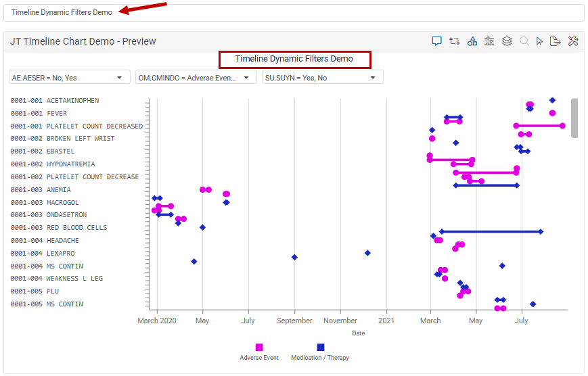Open the comment speech-bubble icon
This screenshot has width=588, height=376.
pyautogui.click(x=436, y=41)
